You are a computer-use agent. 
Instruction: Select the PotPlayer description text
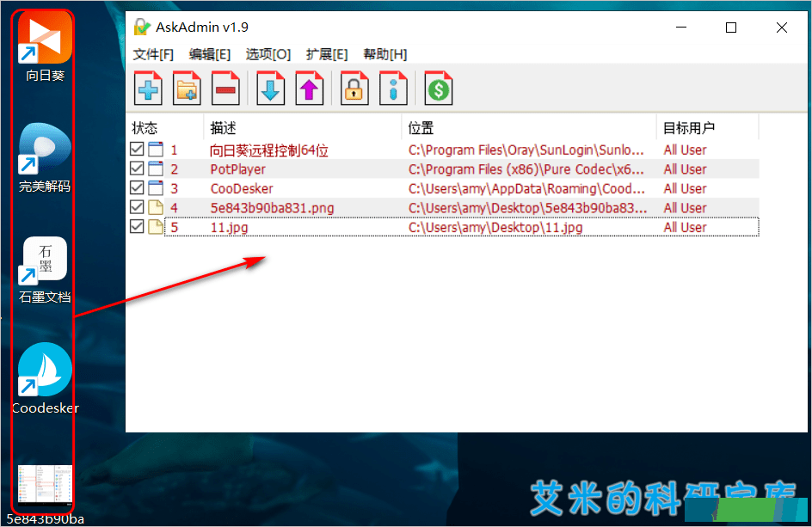(x=237, y=169)
